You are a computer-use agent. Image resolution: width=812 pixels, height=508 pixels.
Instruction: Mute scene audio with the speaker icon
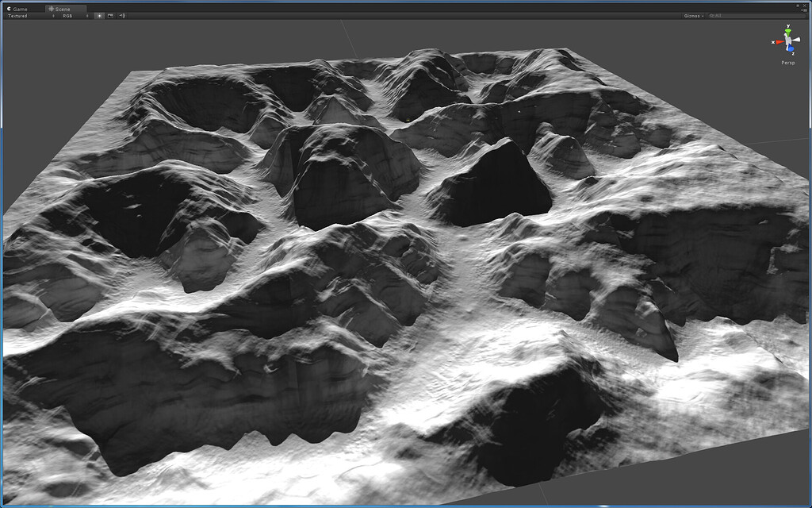pyautogui.click(x=122, y=14)
